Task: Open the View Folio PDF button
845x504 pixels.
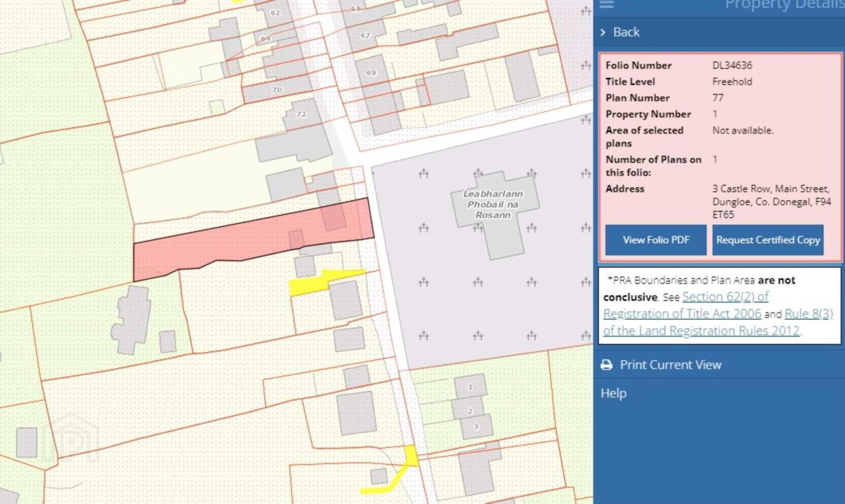Action: pos(656,240)
